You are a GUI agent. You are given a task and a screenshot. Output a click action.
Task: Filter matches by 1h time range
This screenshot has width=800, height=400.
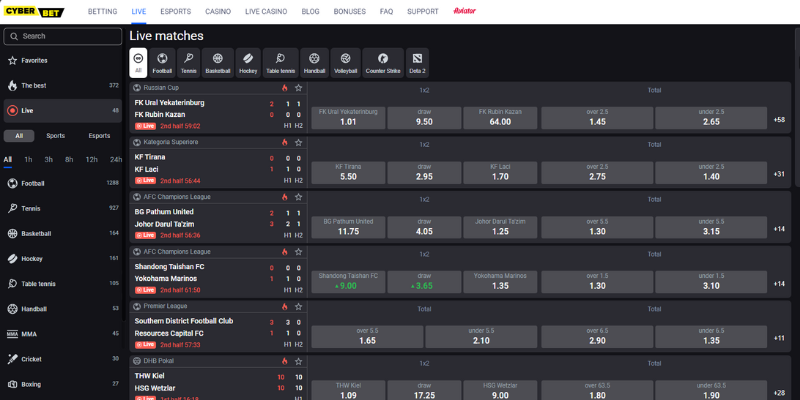pos(28,160)
